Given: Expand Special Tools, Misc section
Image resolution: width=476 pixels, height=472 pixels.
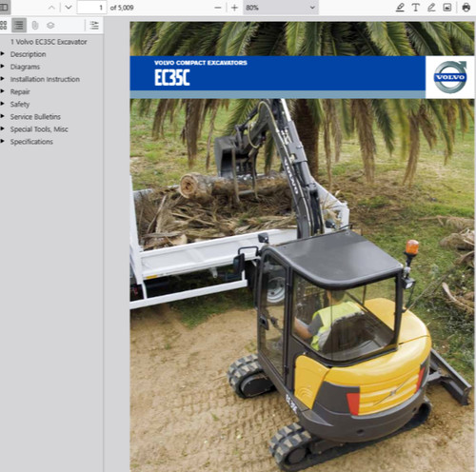Looking at the screenshot, I should click(x=3, y=128).
